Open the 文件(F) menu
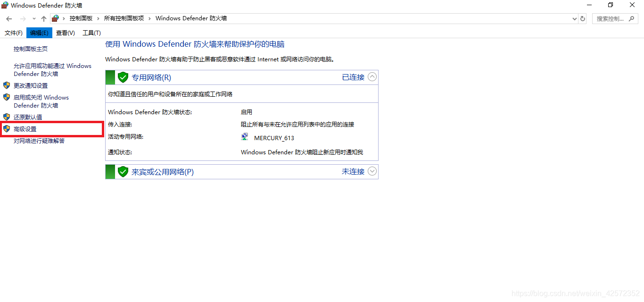644x302 pixels. [x=14, y=33]
